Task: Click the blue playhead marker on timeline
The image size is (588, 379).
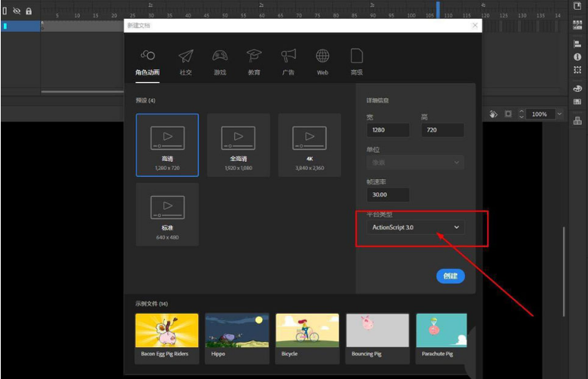Action: [x=438, y=9]
